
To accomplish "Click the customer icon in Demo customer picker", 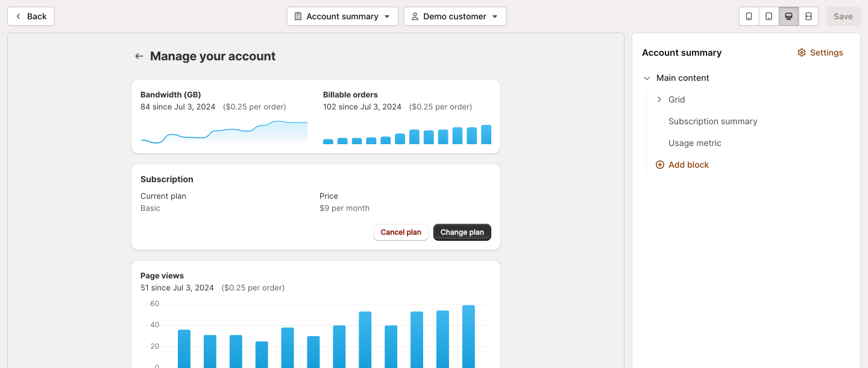I will coord(415,16).
